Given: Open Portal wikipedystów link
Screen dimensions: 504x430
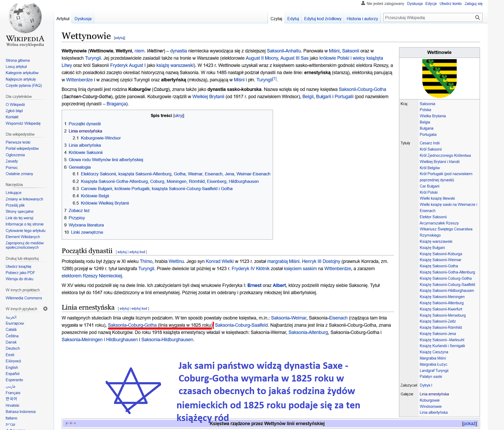Looking at the screenshot, I should (22, 148).
